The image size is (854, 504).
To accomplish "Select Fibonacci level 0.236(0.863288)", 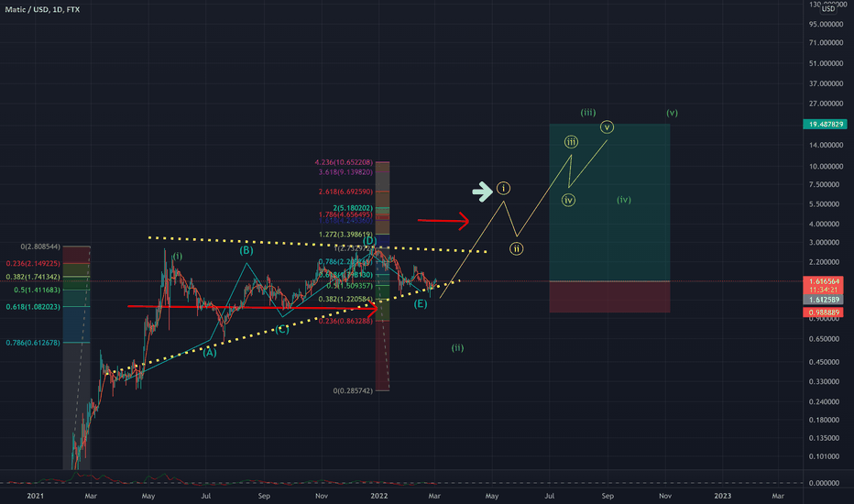I will click(x=345, y=321).
